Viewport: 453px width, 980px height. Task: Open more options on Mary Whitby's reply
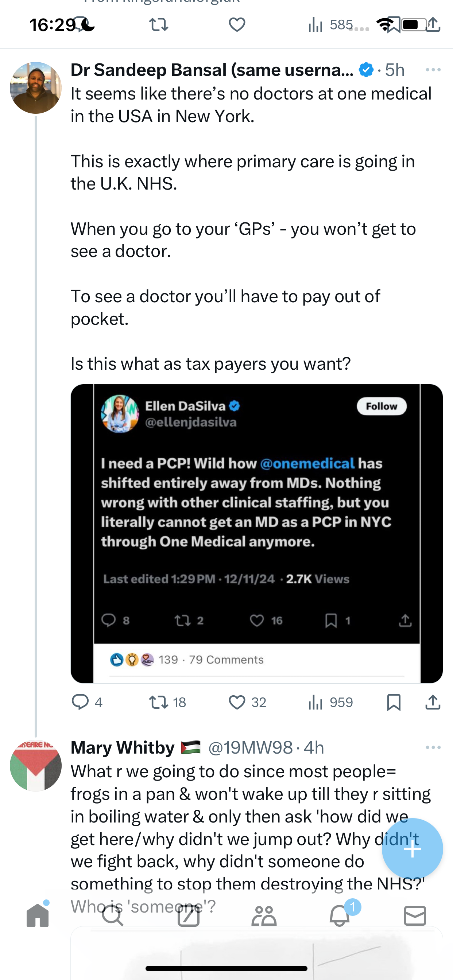[x=433, y=747]
